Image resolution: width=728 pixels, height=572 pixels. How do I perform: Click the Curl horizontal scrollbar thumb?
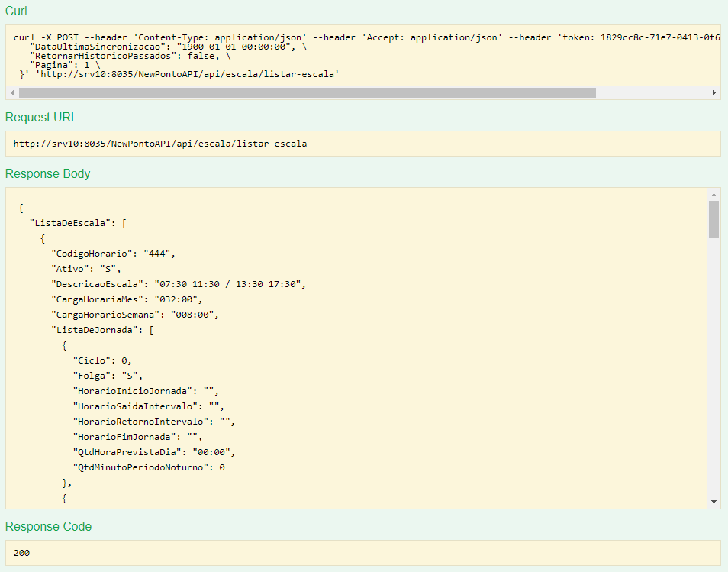click(x=307, y=92)
